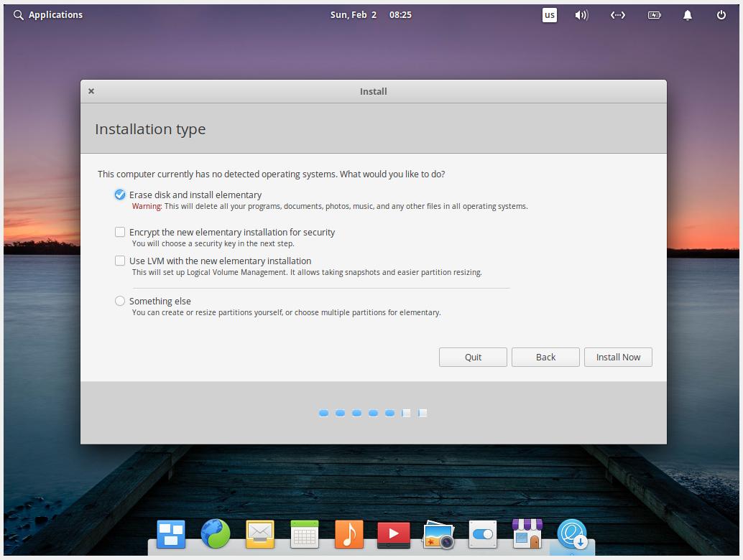Launch AppCenter store from dock
The width and height of the screenshot is (743, 560).
527,534
